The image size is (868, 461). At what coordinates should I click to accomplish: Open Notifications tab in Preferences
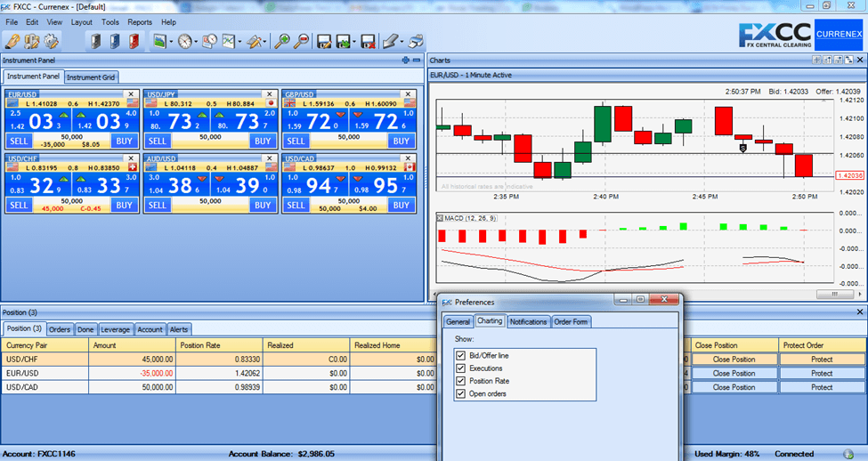click(528, 321)
